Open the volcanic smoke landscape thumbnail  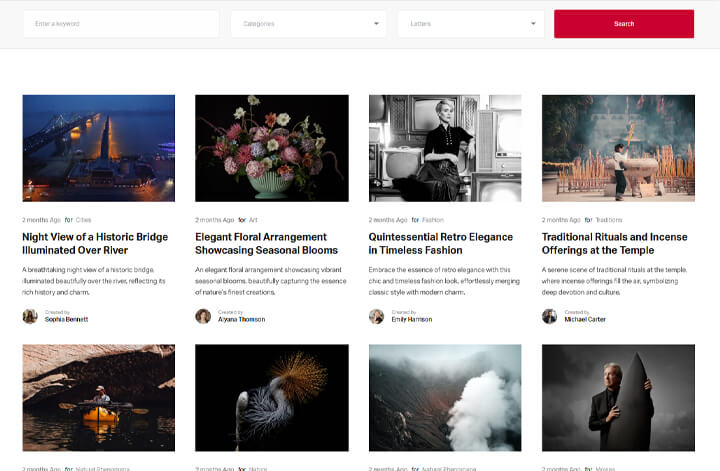[x=445, y=398]
